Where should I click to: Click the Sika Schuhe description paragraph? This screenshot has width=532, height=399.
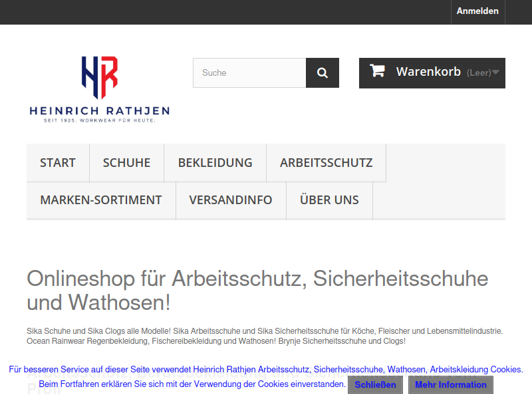(265, 336)
